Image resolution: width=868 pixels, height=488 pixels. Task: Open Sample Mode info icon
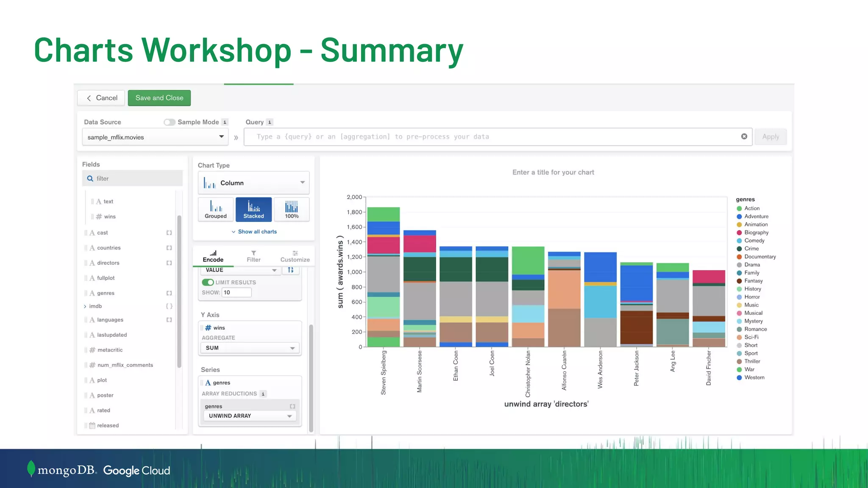click(225, 122)
